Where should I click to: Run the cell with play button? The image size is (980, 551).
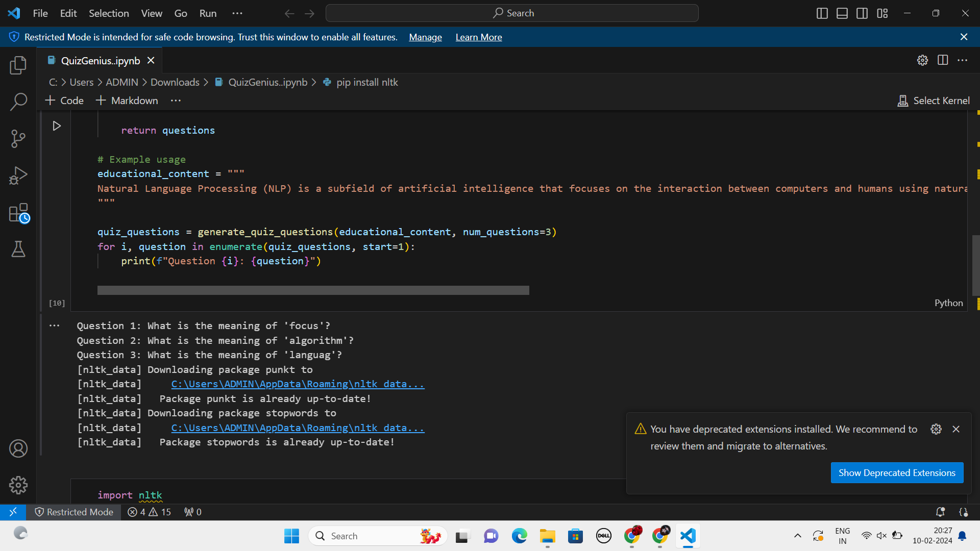pyautogui.click(x=57, y=126)
